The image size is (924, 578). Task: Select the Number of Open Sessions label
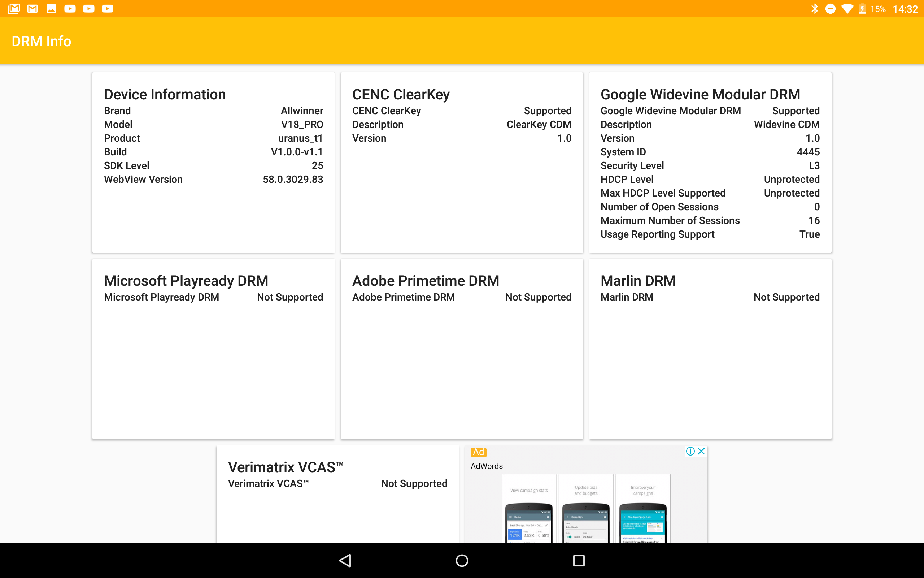(659, 207)
